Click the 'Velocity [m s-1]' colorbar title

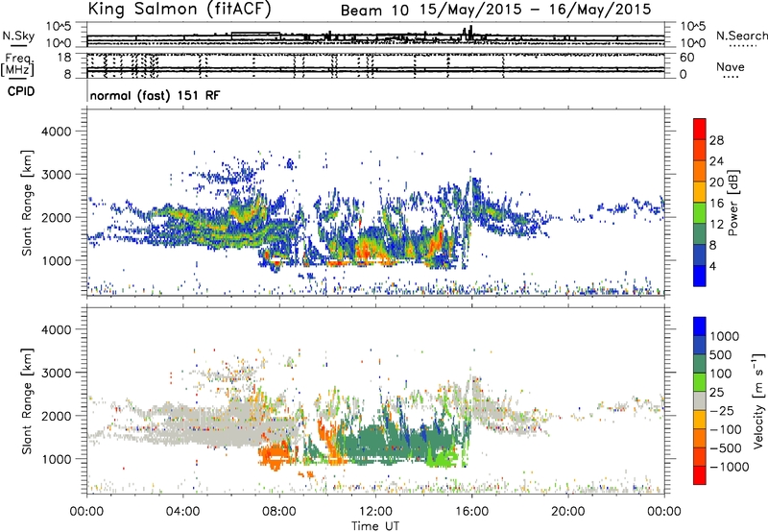click(x=759, y=400)
